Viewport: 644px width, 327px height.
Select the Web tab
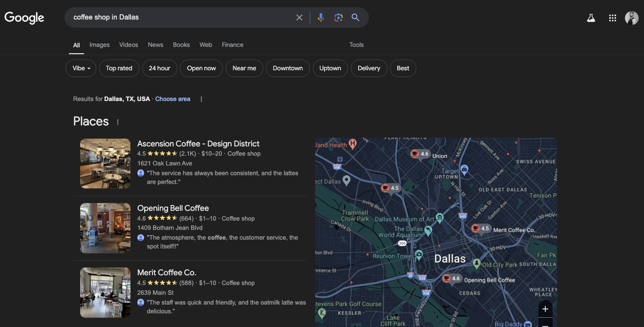pyautogui.click(x=206, y=45)
